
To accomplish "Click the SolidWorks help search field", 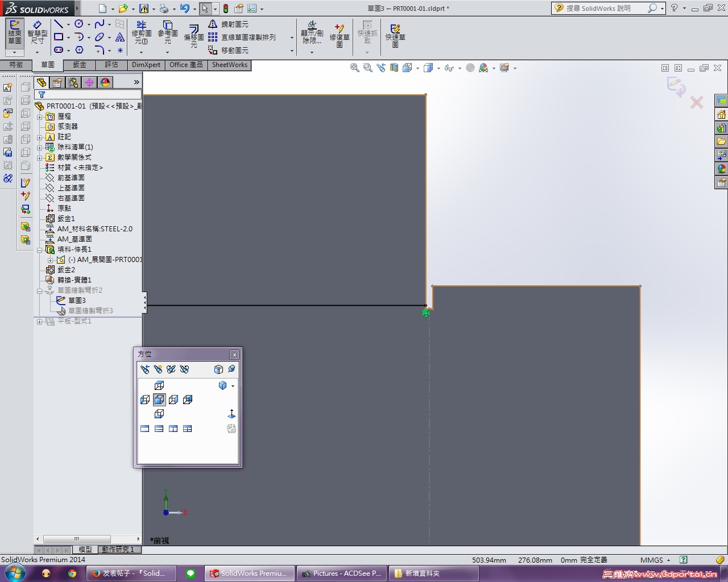I will 599,9.
